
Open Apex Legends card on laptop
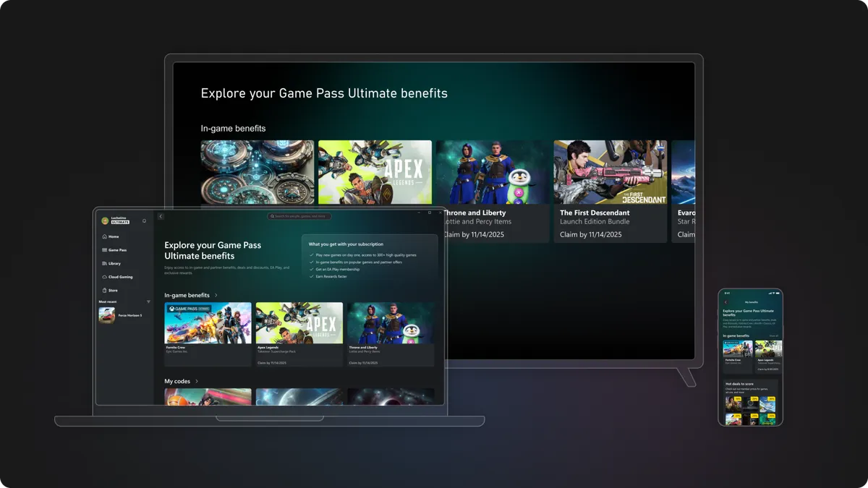pyautogui.click(x=299, y=335)
